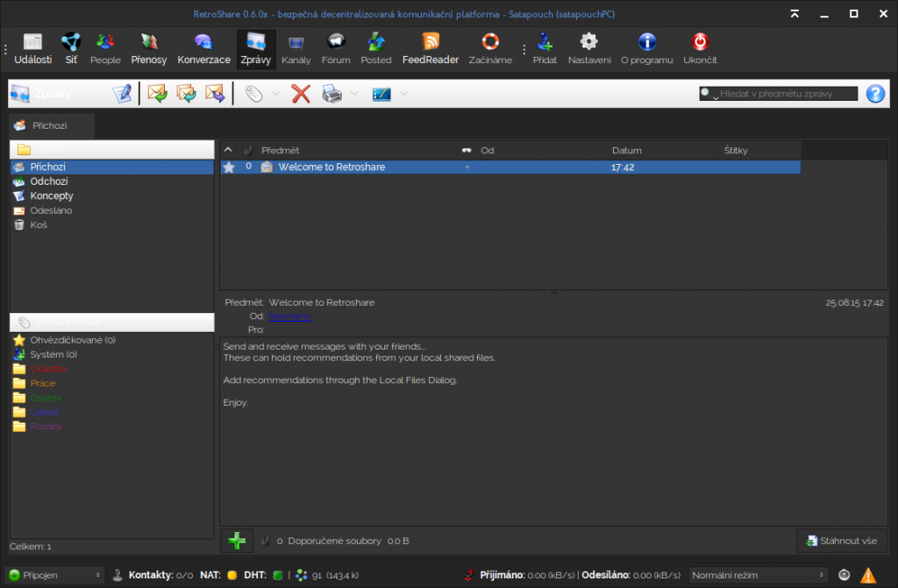
Task: Open the Fórum page
Action: (336, 49)
